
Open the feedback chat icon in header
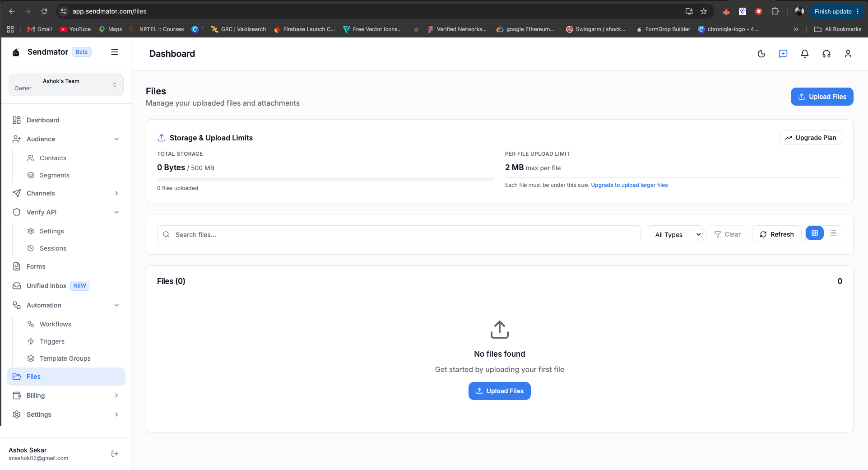(783, 54)
